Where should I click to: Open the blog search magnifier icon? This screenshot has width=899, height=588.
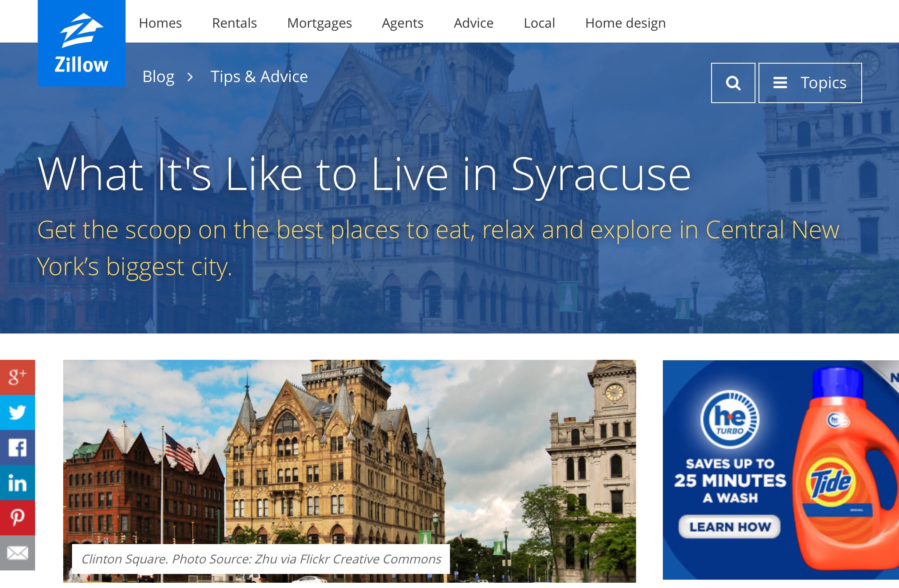[x=733, y=83]
